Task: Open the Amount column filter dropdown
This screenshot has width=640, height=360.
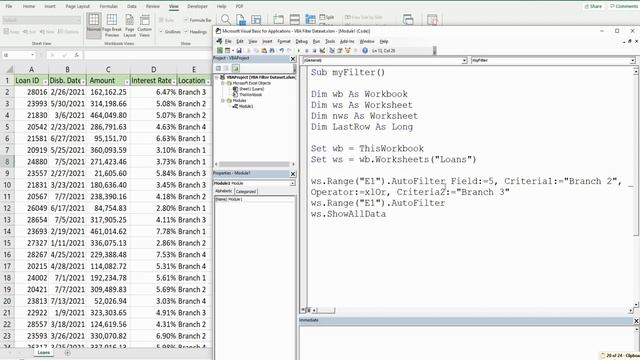Action: pos(127,81)
